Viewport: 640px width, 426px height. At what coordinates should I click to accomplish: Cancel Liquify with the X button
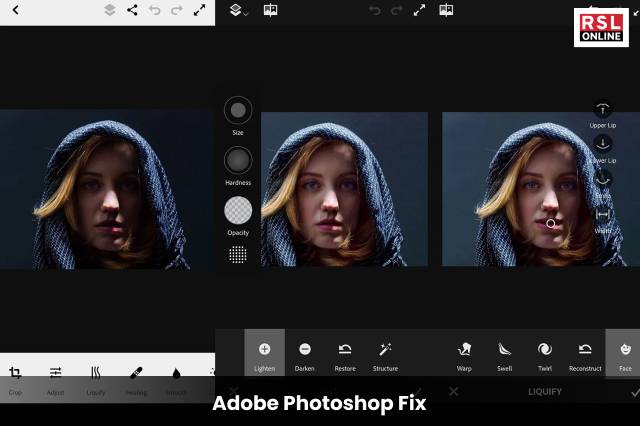tap(453, 392)
